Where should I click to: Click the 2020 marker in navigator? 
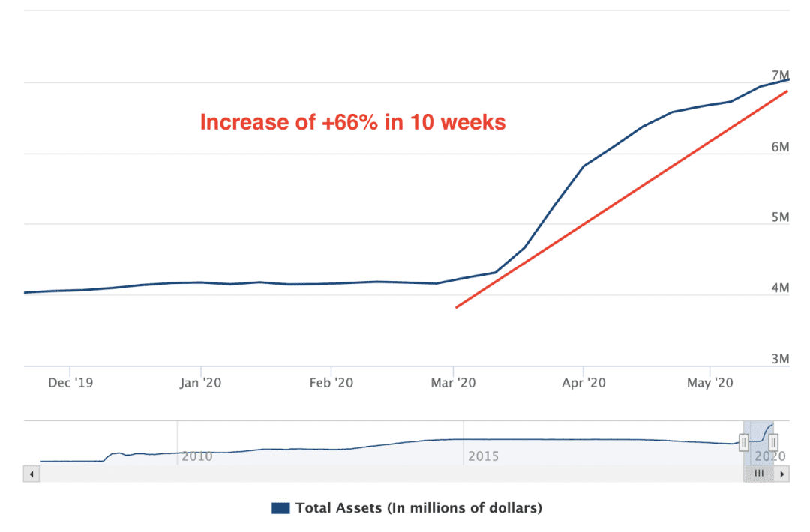(x=770, y=456)
